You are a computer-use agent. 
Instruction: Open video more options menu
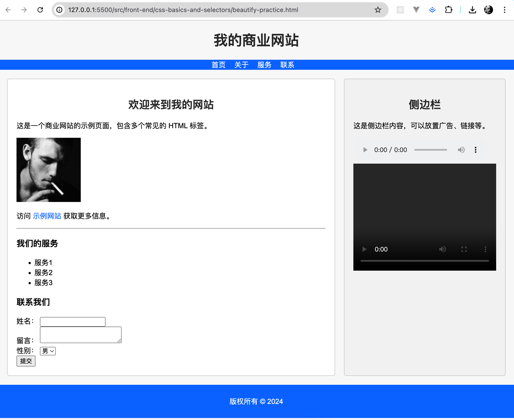[x=485, y=249]
